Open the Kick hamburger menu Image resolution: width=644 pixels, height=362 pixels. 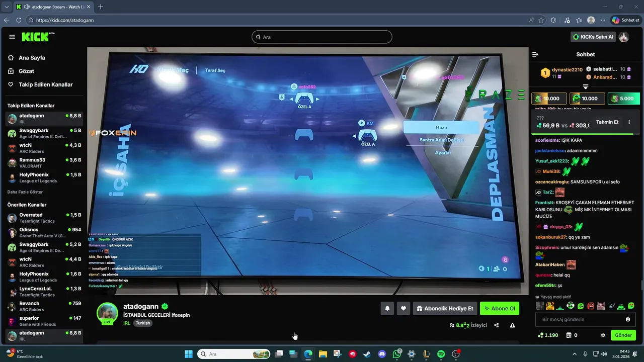tap(12, 37)
